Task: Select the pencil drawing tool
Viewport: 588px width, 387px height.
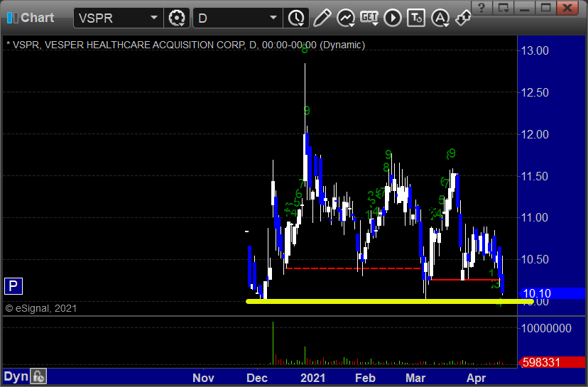Action: (x=322, y=18)
